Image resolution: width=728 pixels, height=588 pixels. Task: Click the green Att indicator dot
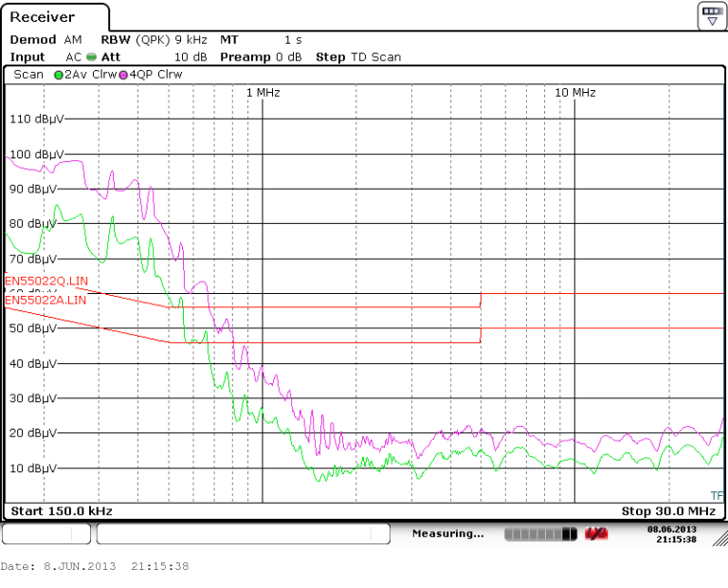pos(91,57)
